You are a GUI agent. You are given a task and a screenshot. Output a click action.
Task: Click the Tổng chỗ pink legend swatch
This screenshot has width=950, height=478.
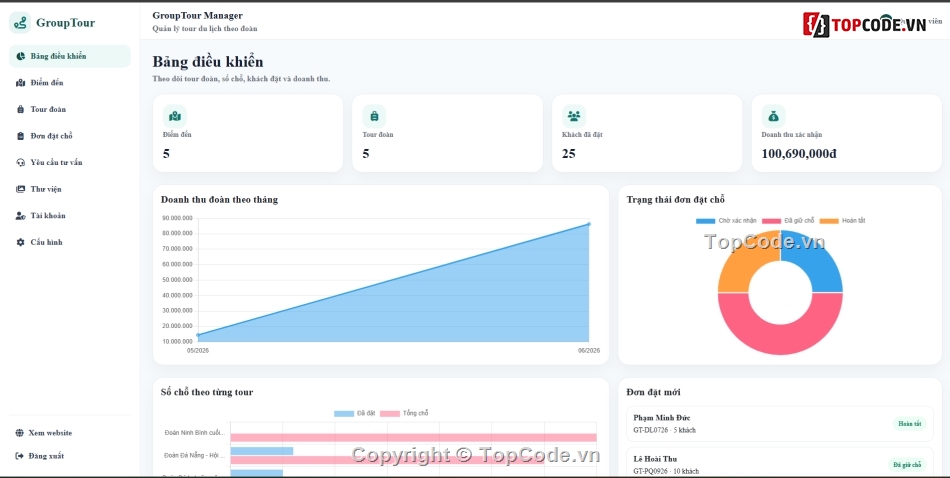(390, 414)
